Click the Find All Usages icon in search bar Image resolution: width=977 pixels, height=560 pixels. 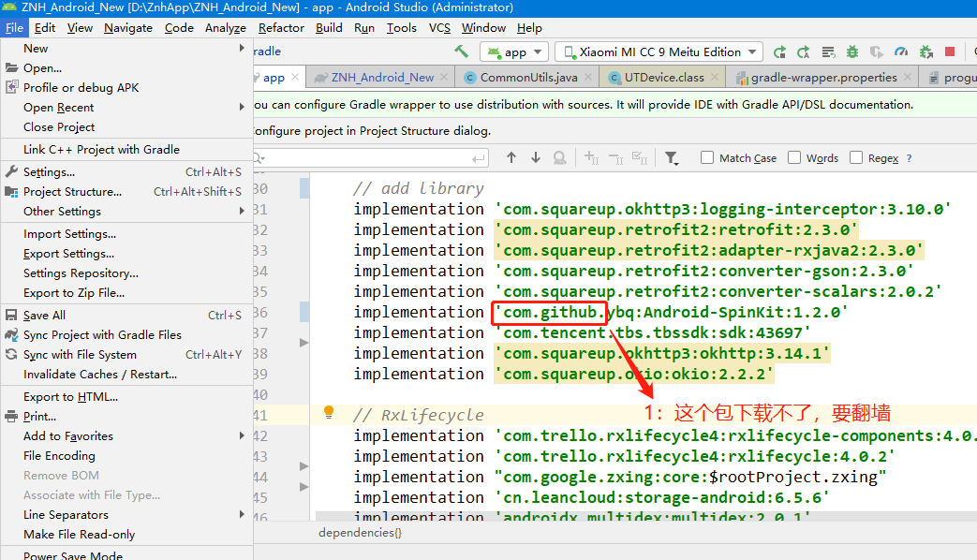[x=560, y=158]
